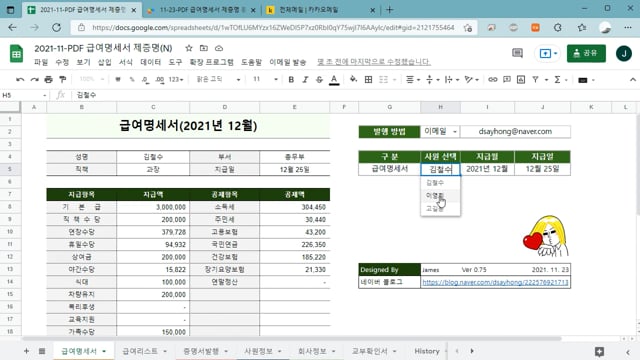640x360 pixels.
Task: Open the zoom 100% dropdown
Action: click(x=91, y=79)
